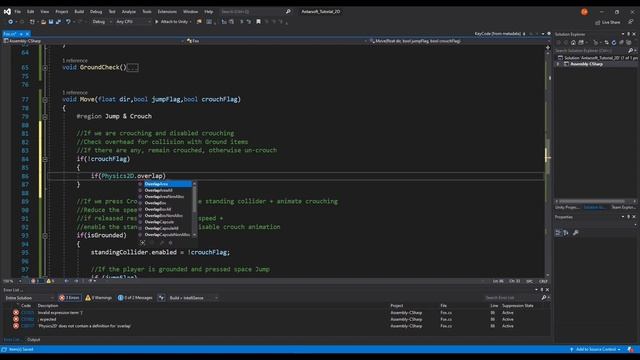Click the feedback icon beside Live Share
The height and width of the screenshot is (360, 640).
coord(631,22)
